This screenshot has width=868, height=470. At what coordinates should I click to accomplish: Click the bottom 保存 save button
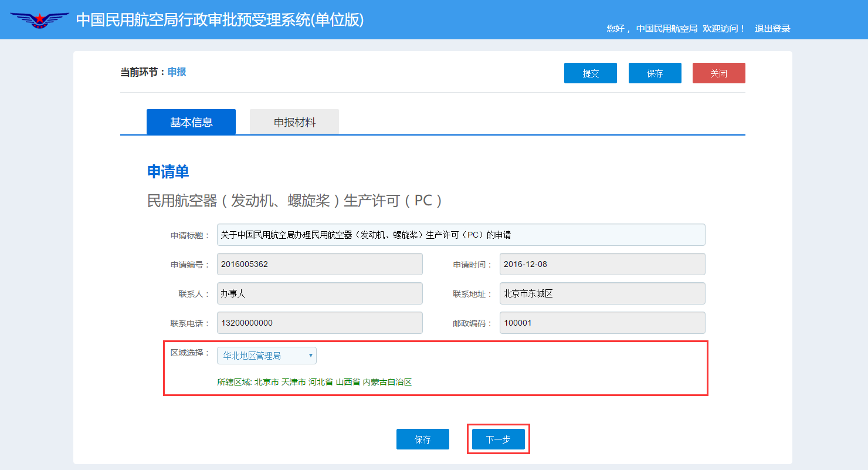[x=423, y=439]
